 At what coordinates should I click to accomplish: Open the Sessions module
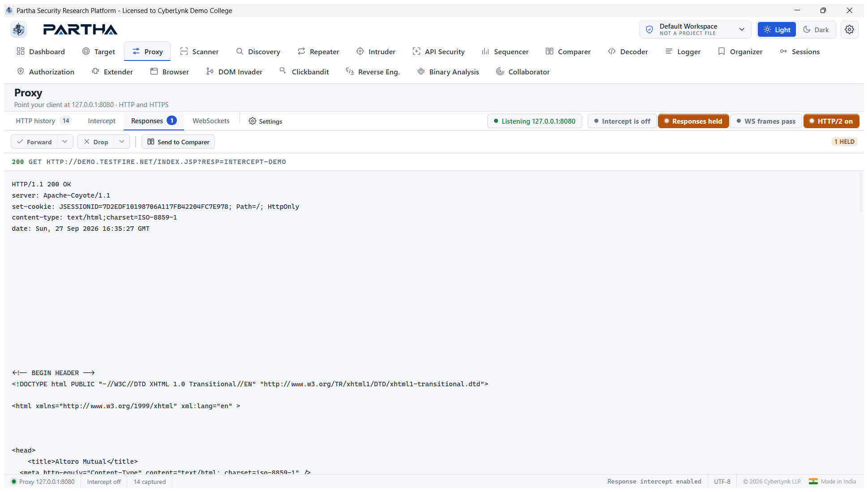tap(799, 52)
